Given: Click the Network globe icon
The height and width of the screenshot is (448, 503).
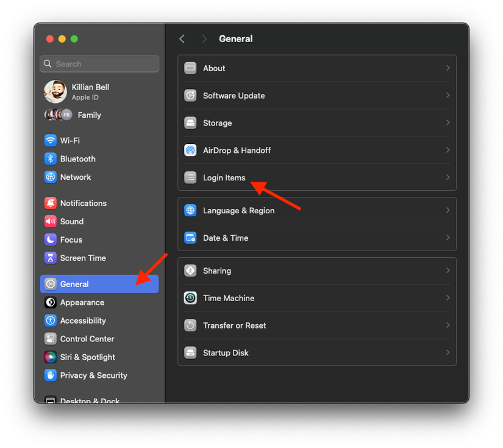Looking at the screenshot, I should [50, 177].
